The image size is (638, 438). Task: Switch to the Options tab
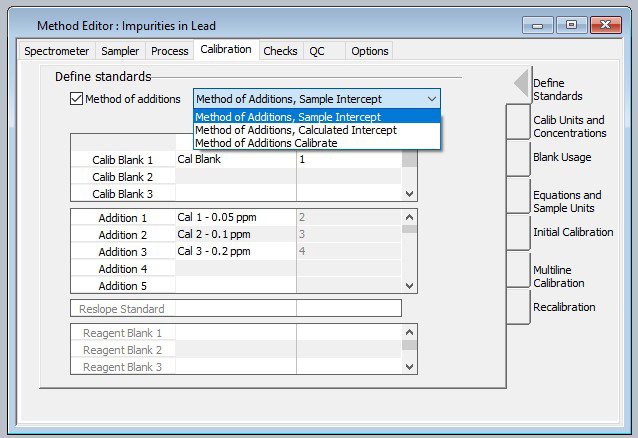tap(369, 51)
